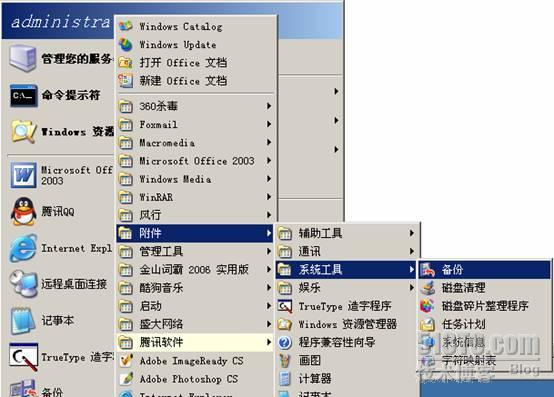The height and width of the screenshot is (397, 554).
Task: Expand Macromedia submenu arrow
Action: pyautogui.click(x=269, y=142)
